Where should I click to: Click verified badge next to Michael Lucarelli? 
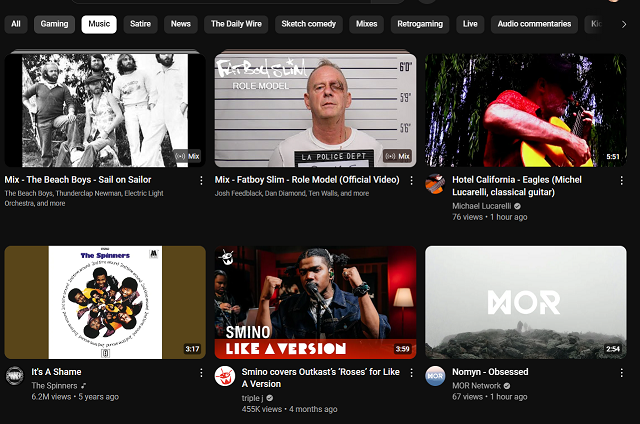(x=518, y=206)
